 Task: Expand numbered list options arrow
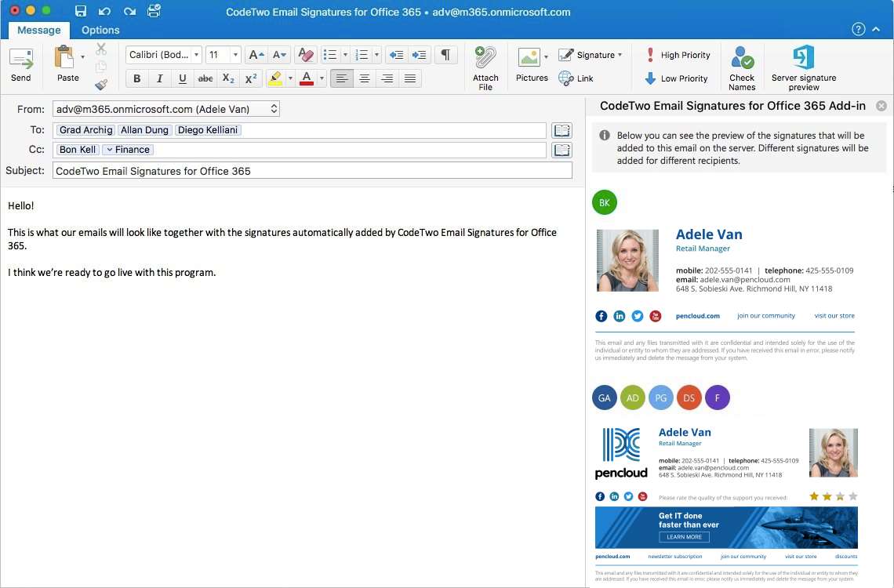[377, 55]
